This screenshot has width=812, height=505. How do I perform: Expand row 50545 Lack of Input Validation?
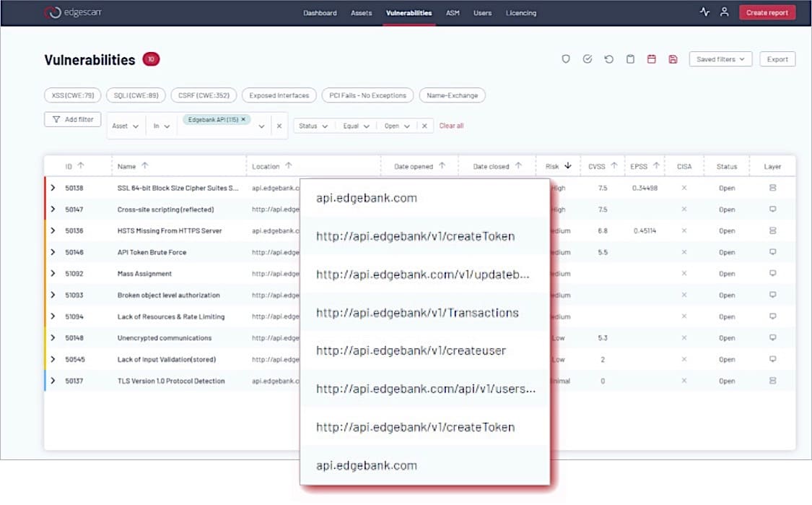pyautogui.click(x=53, y=359)
